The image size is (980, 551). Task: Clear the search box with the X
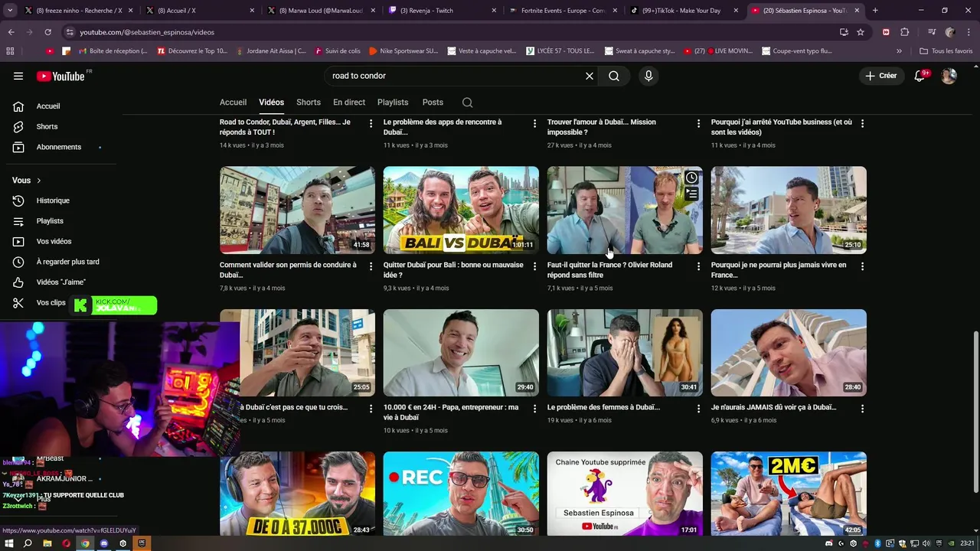pos(590,76)
